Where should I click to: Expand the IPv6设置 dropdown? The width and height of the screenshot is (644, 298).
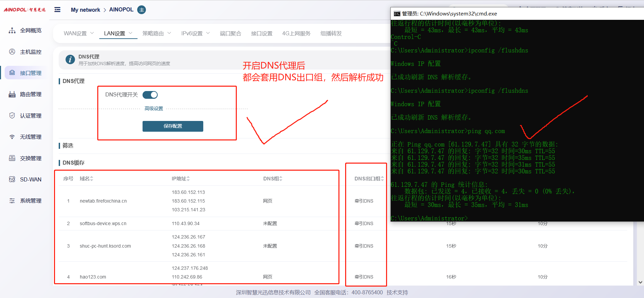click(x=195, y=33)
